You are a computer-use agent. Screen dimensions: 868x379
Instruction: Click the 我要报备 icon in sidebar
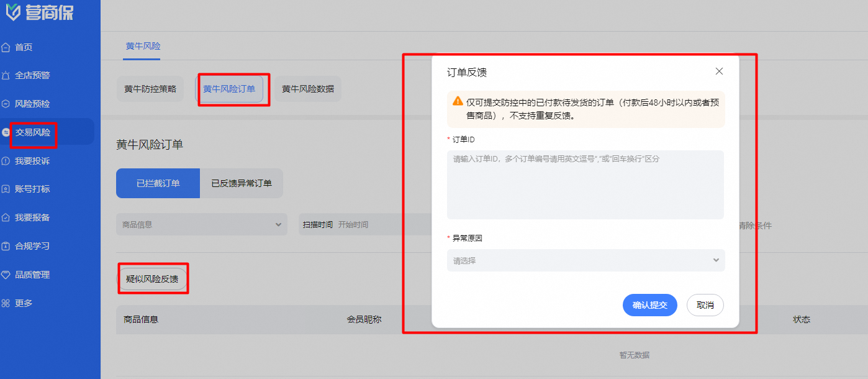click(6, 217)
